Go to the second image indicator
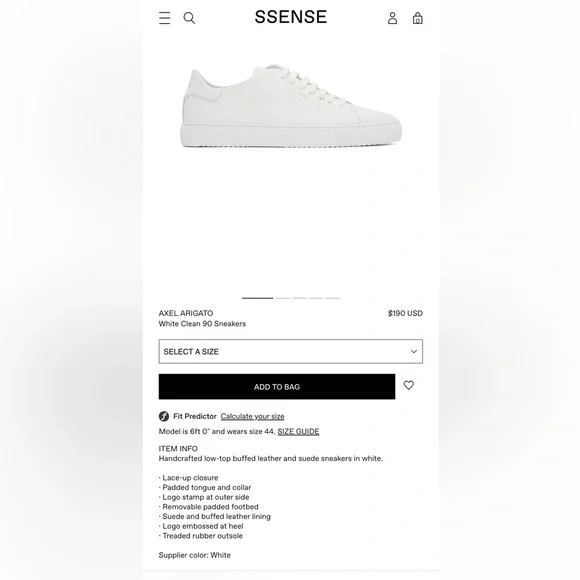 (283, 298)
